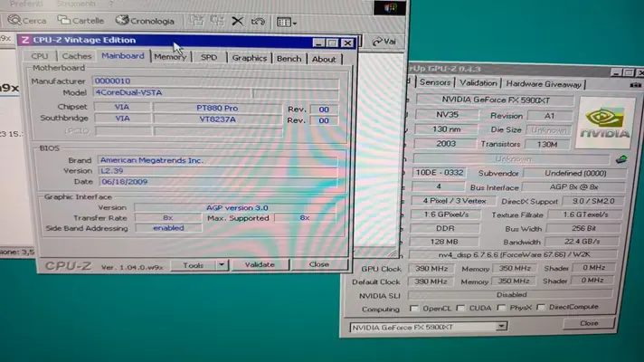644x362 pixels.
Task: Click the Windows flag logo in Explorer
Action: pyautogui.click(x=390, y=8)
